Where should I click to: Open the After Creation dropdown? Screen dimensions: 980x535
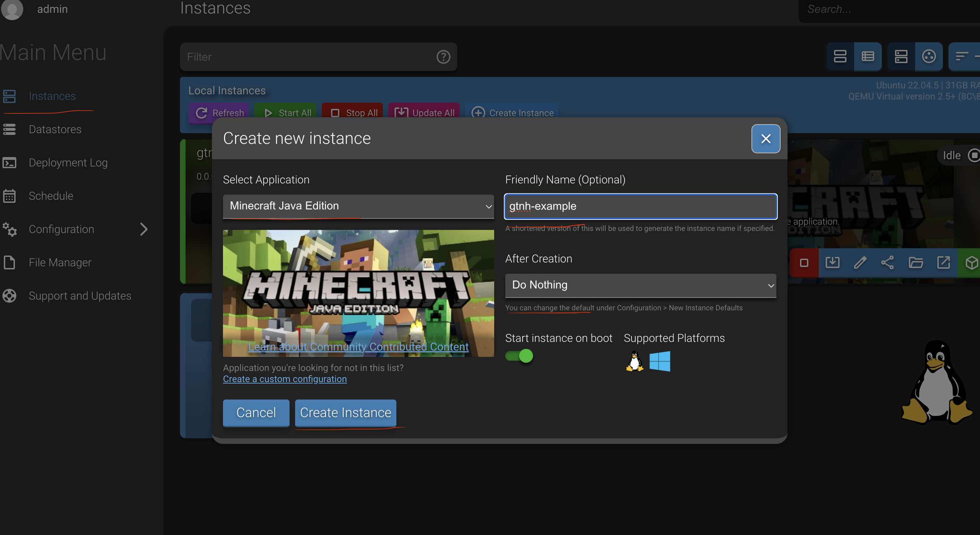pyautogui.click(x=640, y=285)
